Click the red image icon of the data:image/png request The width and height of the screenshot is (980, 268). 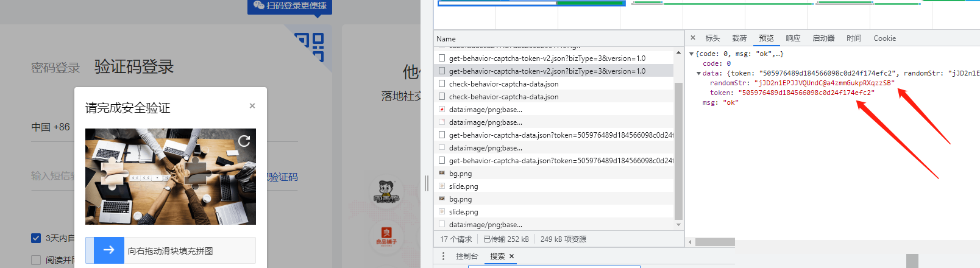click(x=442, y=110)
